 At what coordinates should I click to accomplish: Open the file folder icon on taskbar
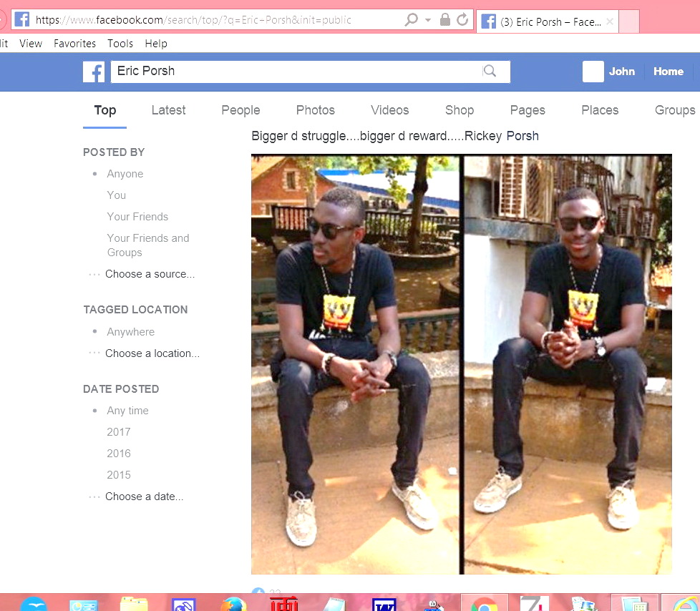point(134,605)
